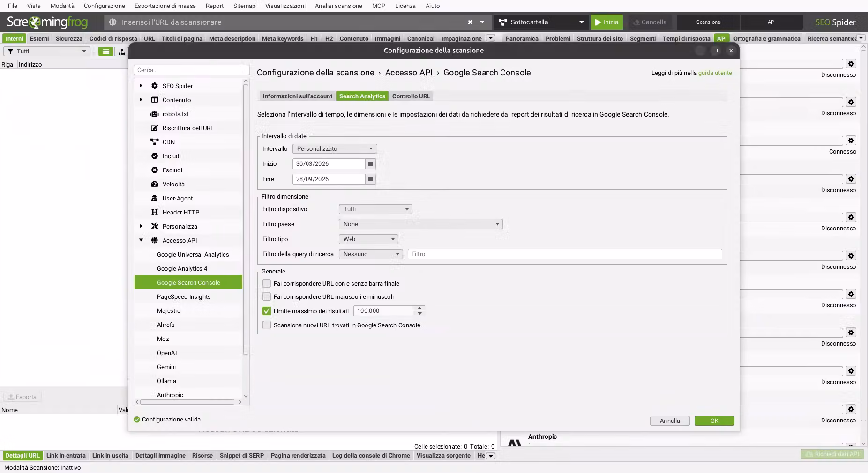Open the Filtro dispositivo dropdown
This screenshot has height=473, width=868.
pyautogui.click(x=375, y=209)
